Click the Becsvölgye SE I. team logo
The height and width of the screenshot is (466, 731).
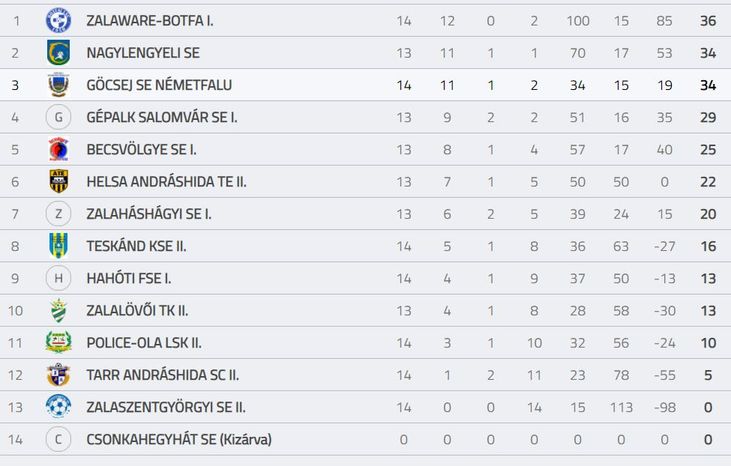(x=58, y=149)
